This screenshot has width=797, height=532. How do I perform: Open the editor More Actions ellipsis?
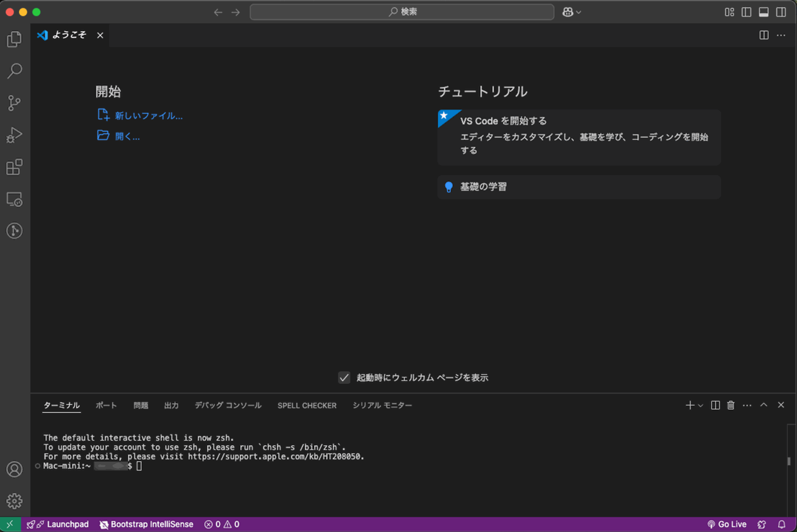pyautogui.click(x=781, y=35)
